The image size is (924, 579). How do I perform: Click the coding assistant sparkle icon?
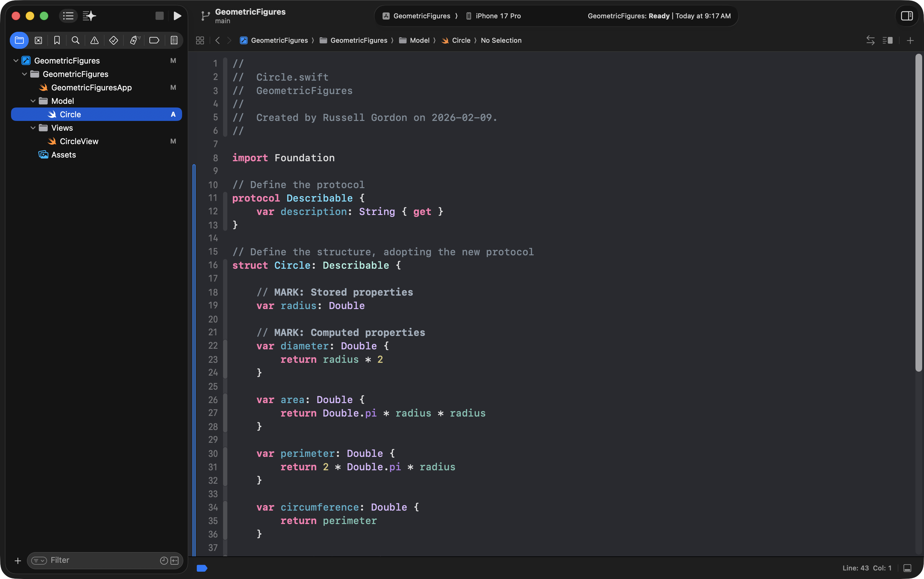pyautogui.click(x=89, y=16)
